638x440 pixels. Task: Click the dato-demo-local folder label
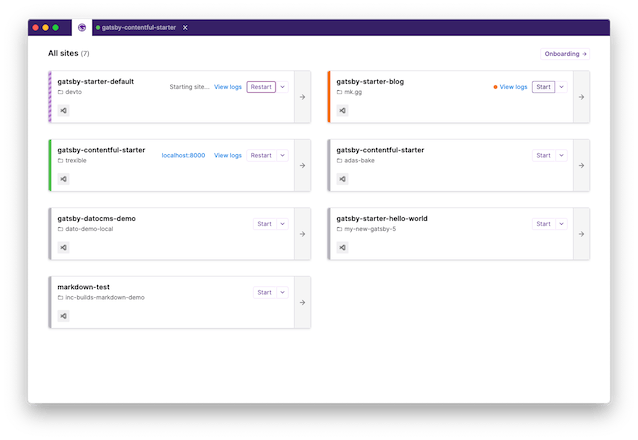pos(89,229)
